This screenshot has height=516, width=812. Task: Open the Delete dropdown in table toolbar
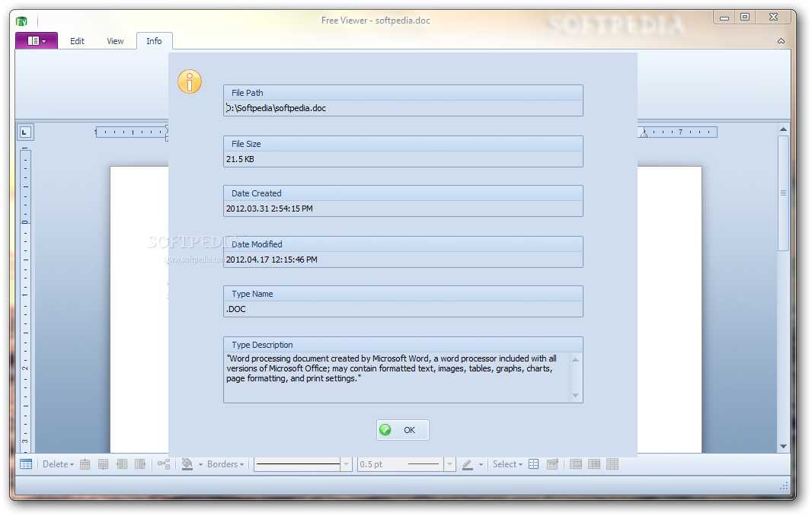point(58,464)
